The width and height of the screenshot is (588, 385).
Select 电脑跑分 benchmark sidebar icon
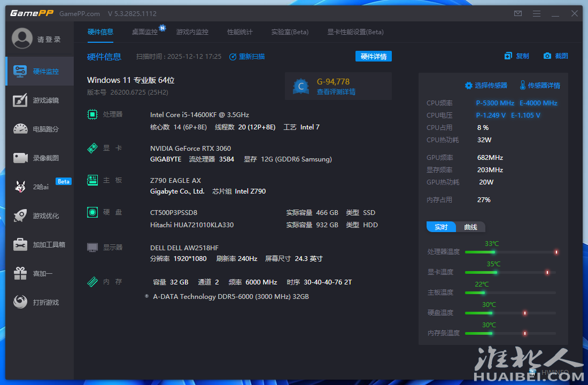click(x=20, y=129)
